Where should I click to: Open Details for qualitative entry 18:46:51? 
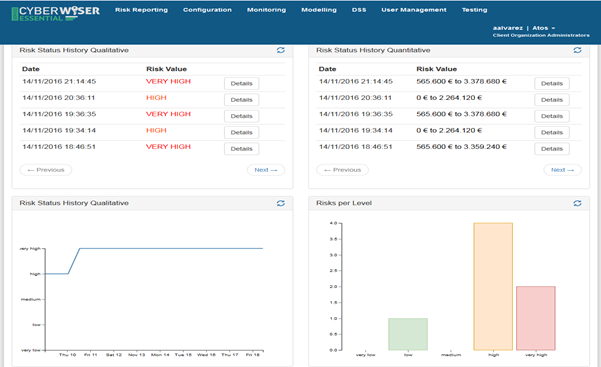click(x=241, y=149)
